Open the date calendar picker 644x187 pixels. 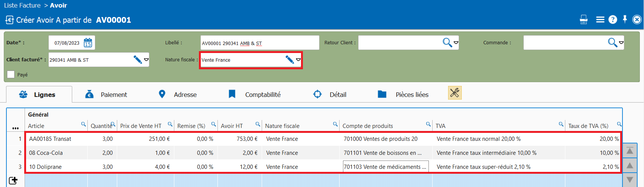(x=88, y=43)
